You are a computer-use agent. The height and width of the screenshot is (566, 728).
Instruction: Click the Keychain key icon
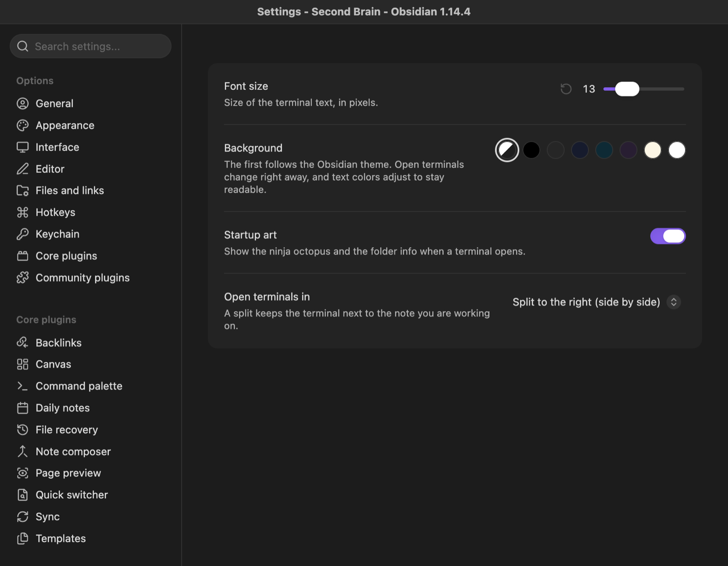[22, 234]
